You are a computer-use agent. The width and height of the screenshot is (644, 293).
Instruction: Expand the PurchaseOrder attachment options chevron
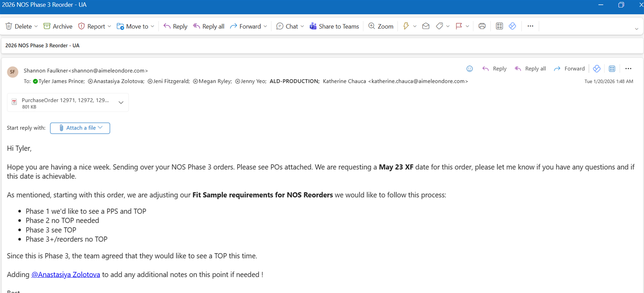(x=121, y=103)
